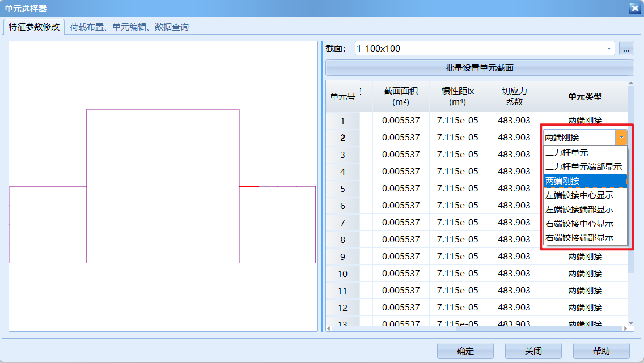Choose 二力杆单元端部显示 option
The height and width of the screenshot is (363, 644).
(x=584, y=166)
